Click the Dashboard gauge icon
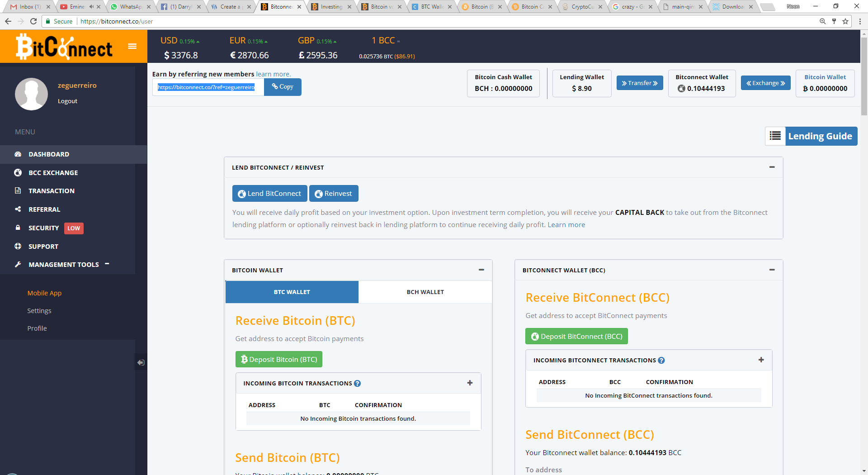This screenshot has width=868, height=475. click(x=18, y=154)
